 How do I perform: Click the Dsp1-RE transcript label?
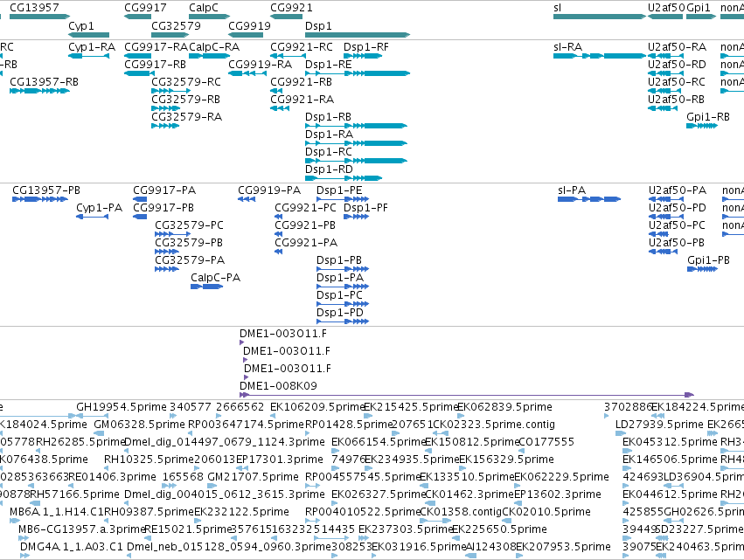pos(329,65)
